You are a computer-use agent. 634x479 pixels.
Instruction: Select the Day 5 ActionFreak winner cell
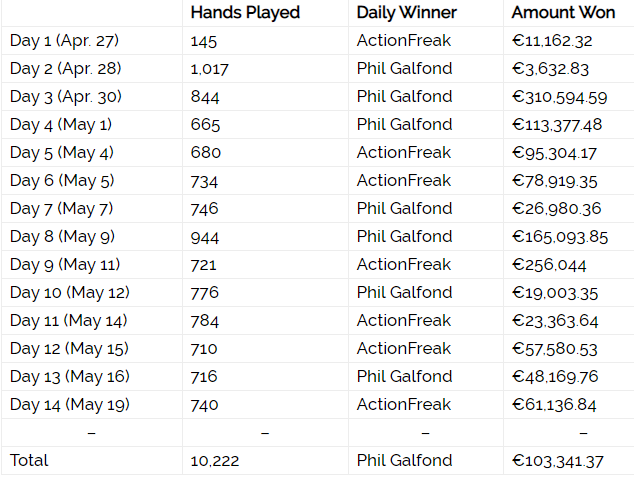(404, 153)
